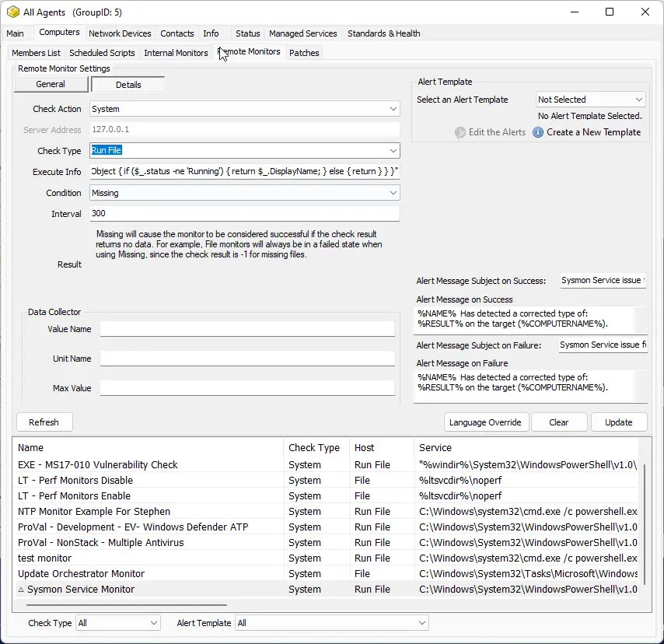Expand the Check Type Run File dropdown
Image resolution: width=664 pixels, height=644 pixels.
point(393,150)
